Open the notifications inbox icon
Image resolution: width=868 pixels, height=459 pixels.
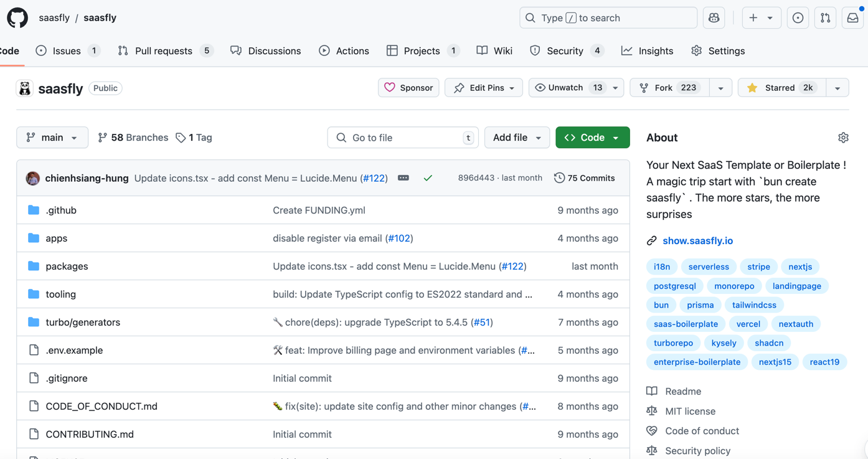pyautogui.click(x=852, y=17)
